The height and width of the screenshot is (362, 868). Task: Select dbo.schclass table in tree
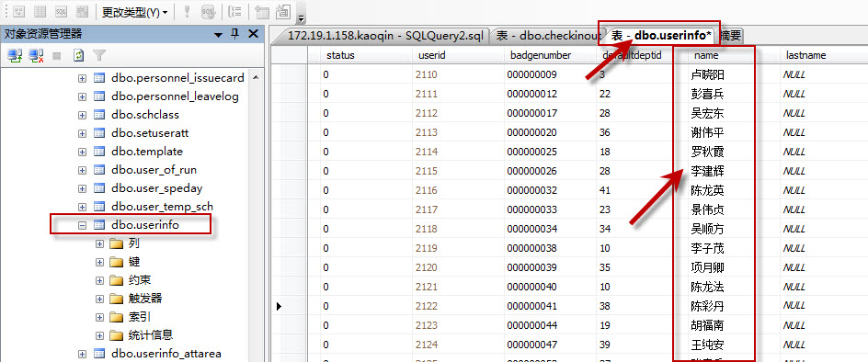(145, 115)
